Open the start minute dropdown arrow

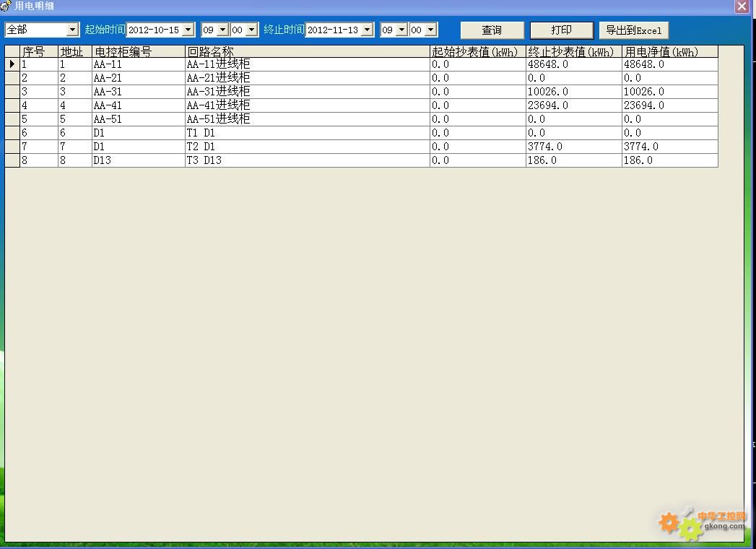251,30
